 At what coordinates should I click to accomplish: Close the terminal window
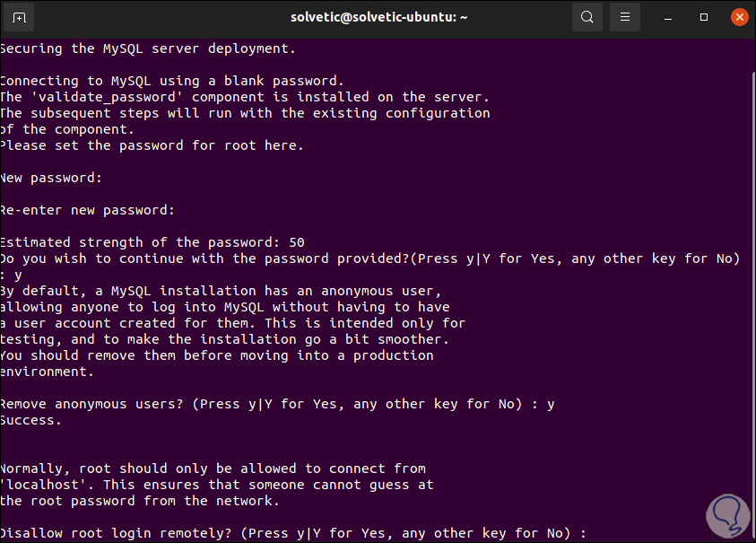click(738, 17)
